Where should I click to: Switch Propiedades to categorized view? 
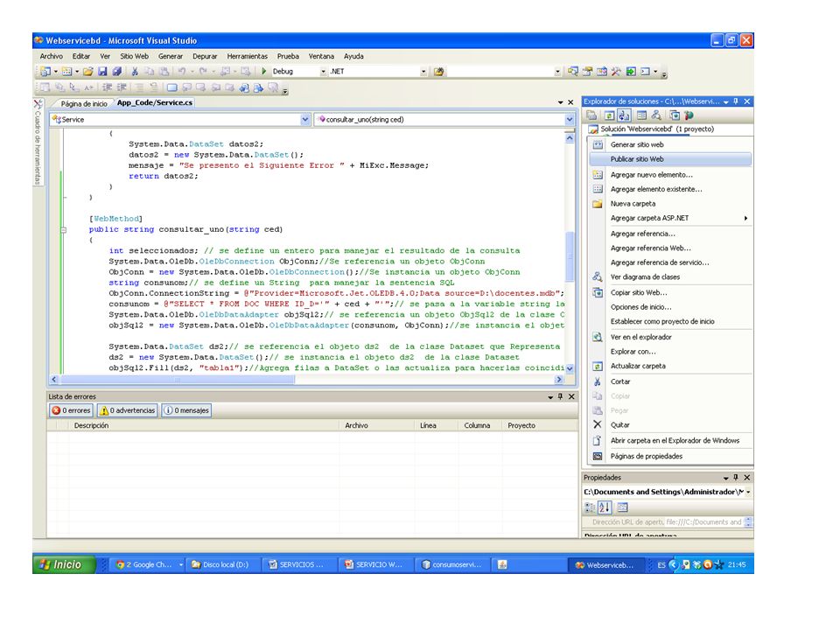590,507
